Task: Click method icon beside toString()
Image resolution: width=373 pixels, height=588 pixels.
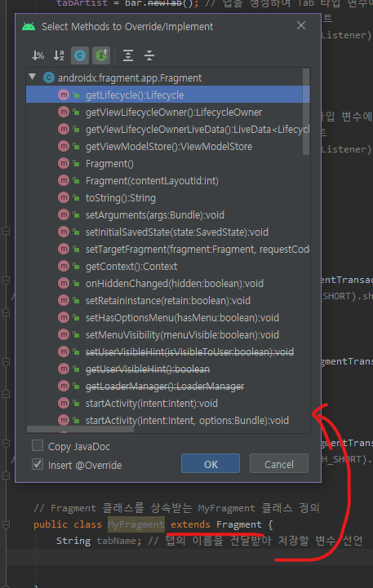Action: tap(64, 197)
